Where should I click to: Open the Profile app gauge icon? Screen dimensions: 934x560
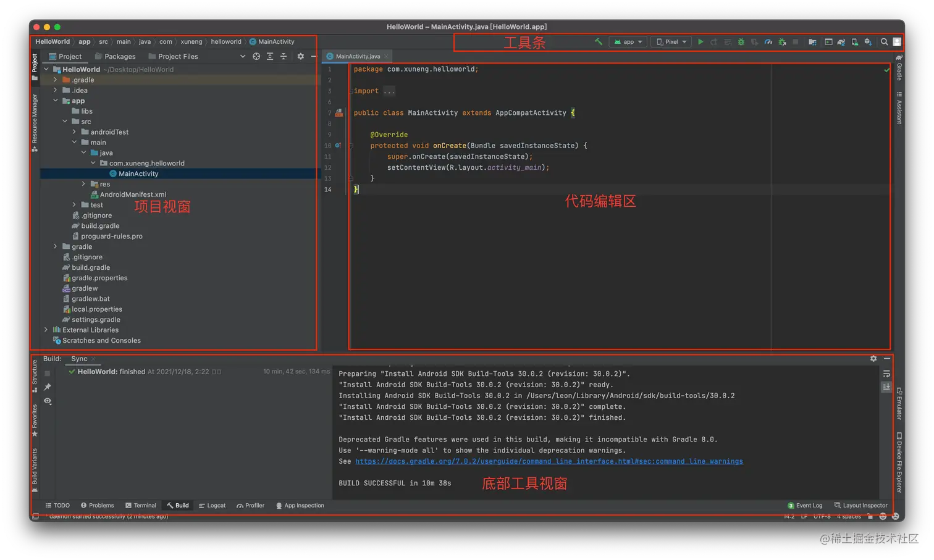point(768,42)
